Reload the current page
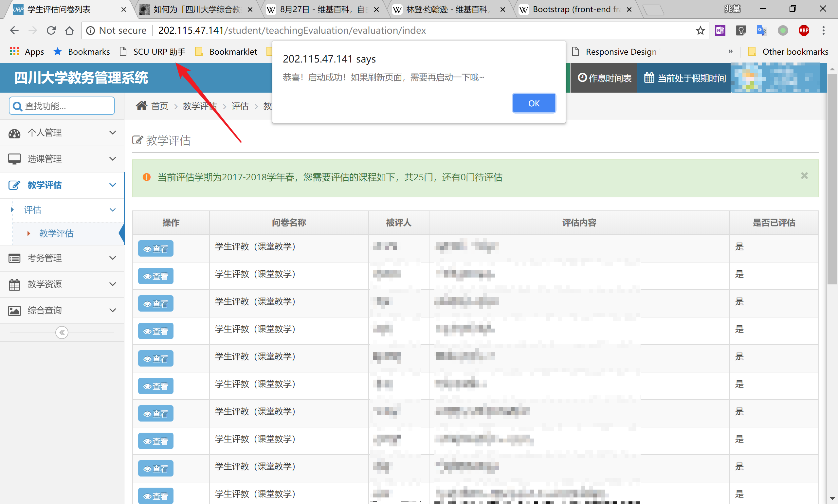 pyautogui.click(x=51, y=30)
